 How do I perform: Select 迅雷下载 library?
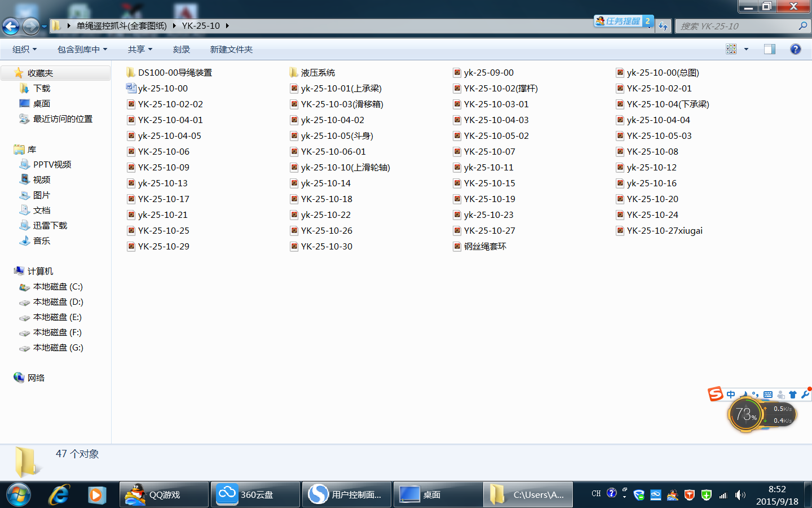(50, 225)
